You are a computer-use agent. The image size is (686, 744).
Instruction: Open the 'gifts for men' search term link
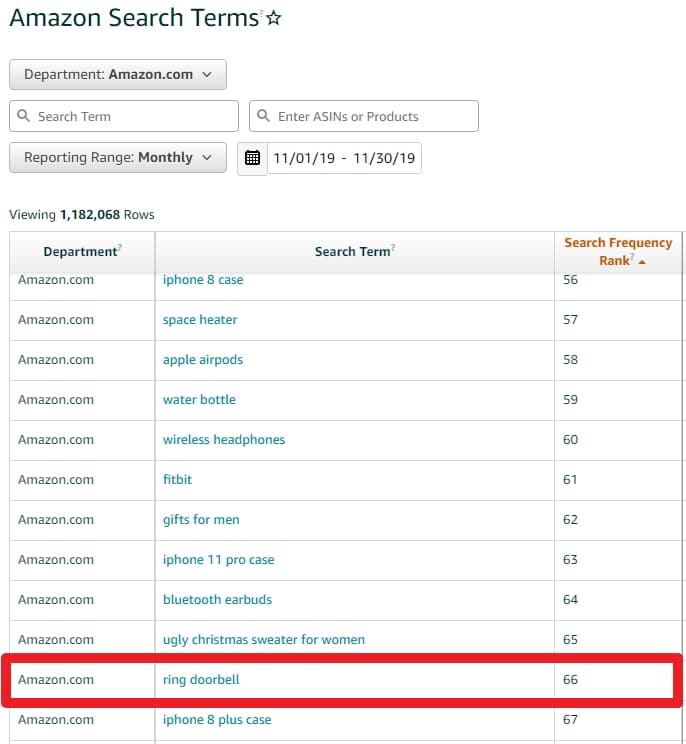click(x=201, y=520)
